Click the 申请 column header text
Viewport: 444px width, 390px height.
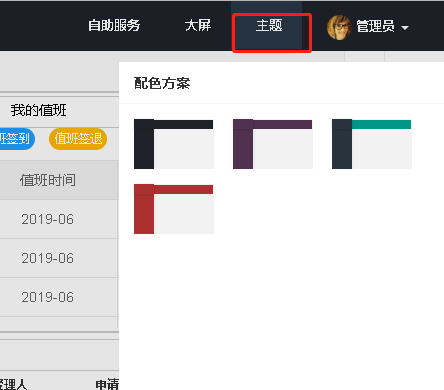pos(107,385)
